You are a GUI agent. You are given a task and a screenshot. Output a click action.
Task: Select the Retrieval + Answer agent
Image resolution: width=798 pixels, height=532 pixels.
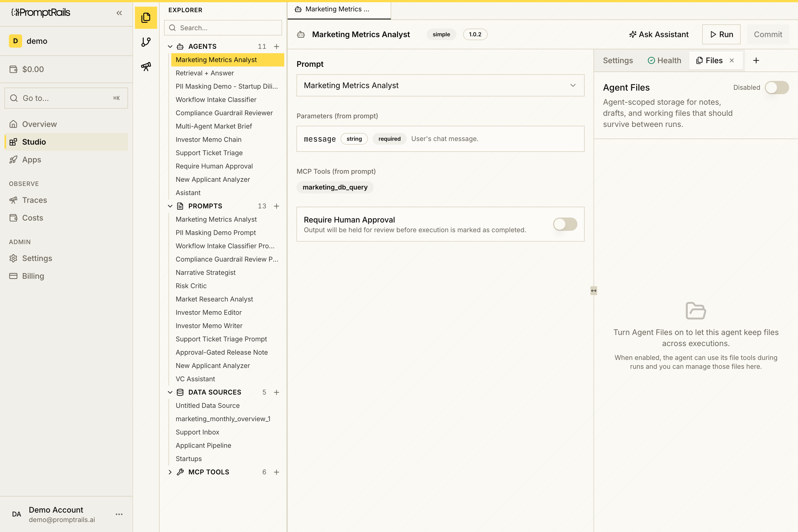[x=227, y=73]
